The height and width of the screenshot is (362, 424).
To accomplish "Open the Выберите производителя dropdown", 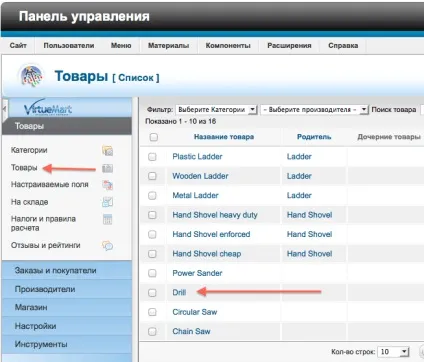I will click(x=314, y=109).
